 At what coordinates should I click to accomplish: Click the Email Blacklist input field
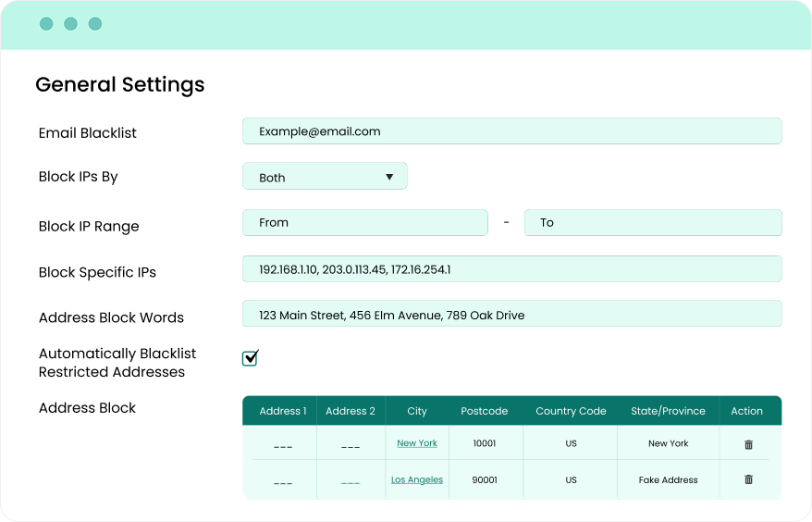click(511, 131)
